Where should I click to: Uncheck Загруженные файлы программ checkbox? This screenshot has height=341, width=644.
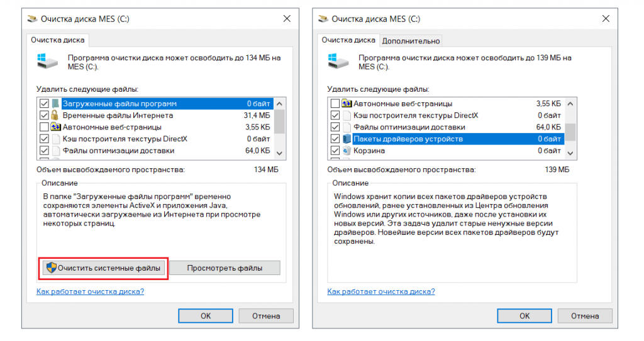pyautogui.click(x=44, y=104)
